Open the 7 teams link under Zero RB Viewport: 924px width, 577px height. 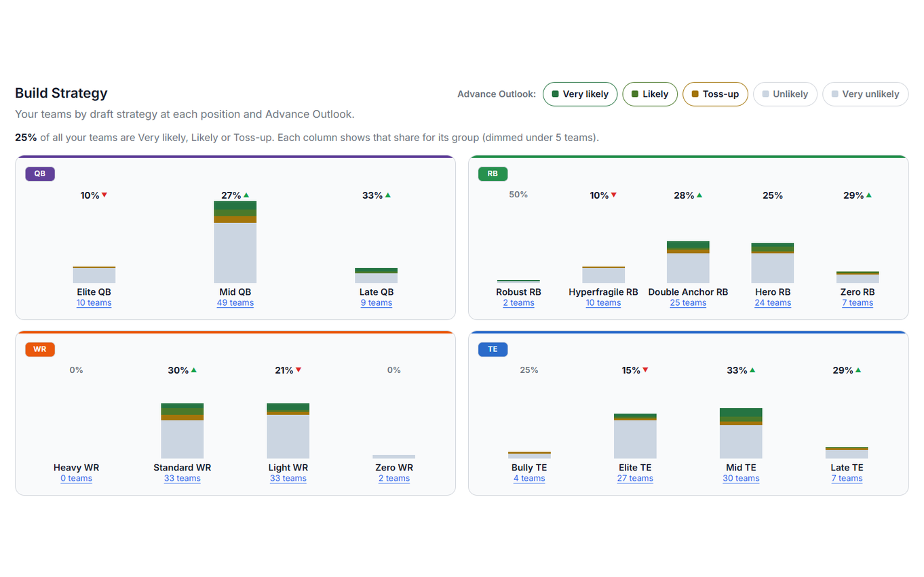pos(858,303)
